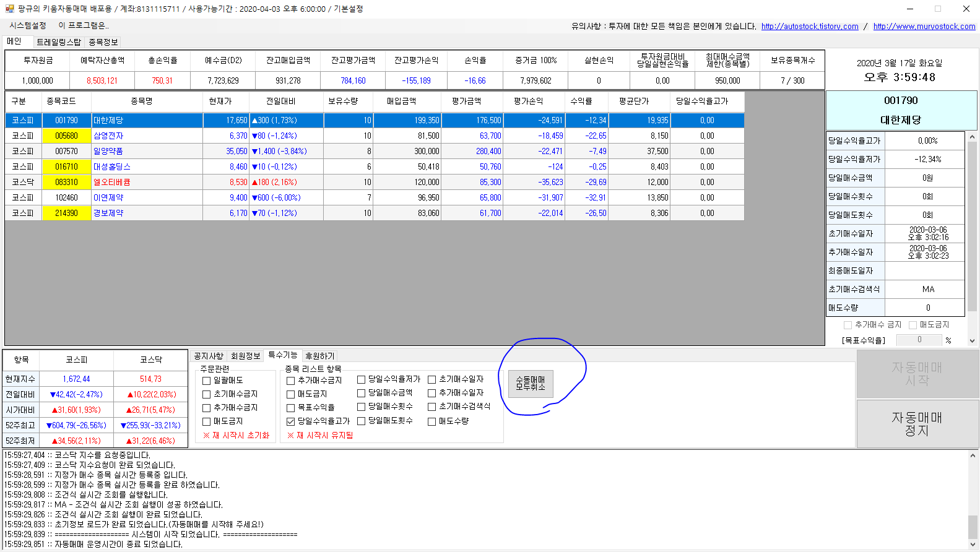The width and height of the screenshot is (980, 552).
Task: Select the 엘오티베큠 stock row
Action: point(375,182)
